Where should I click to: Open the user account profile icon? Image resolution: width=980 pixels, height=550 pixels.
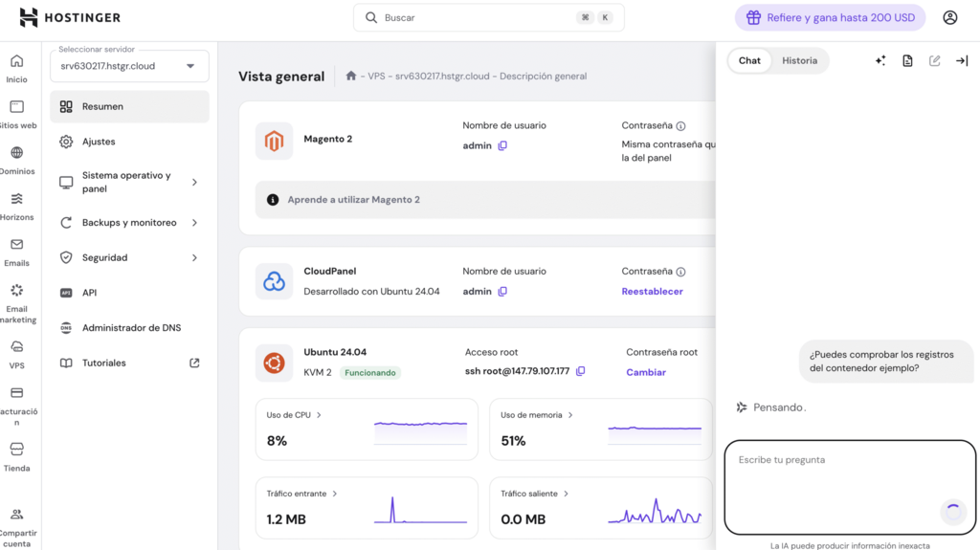(950, 17)
